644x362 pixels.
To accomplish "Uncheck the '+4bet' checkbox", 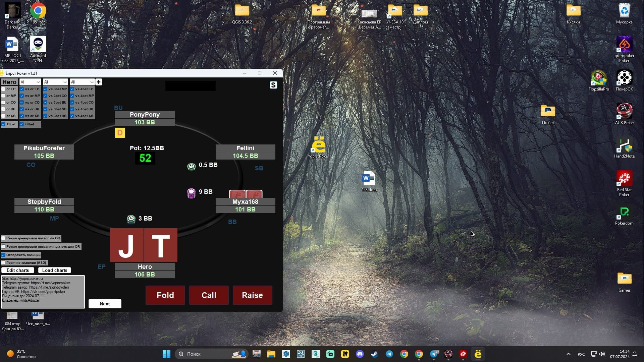I will (x=22, y=124).
